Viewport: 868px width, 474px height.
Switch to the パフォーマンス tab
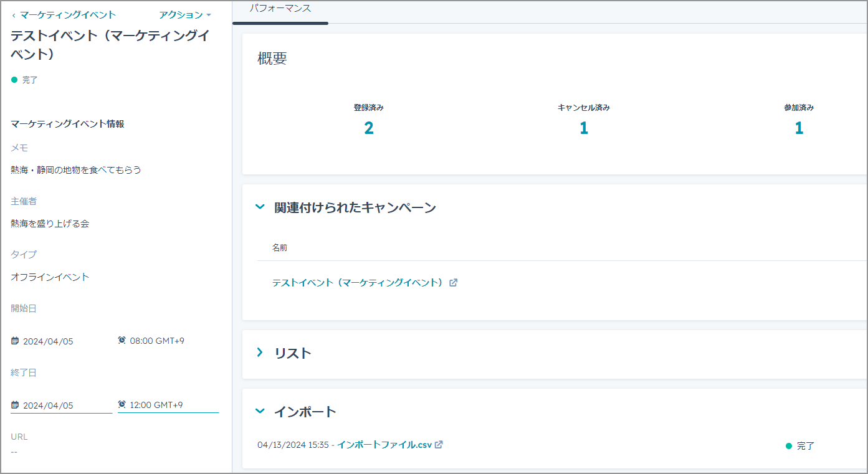280,9
